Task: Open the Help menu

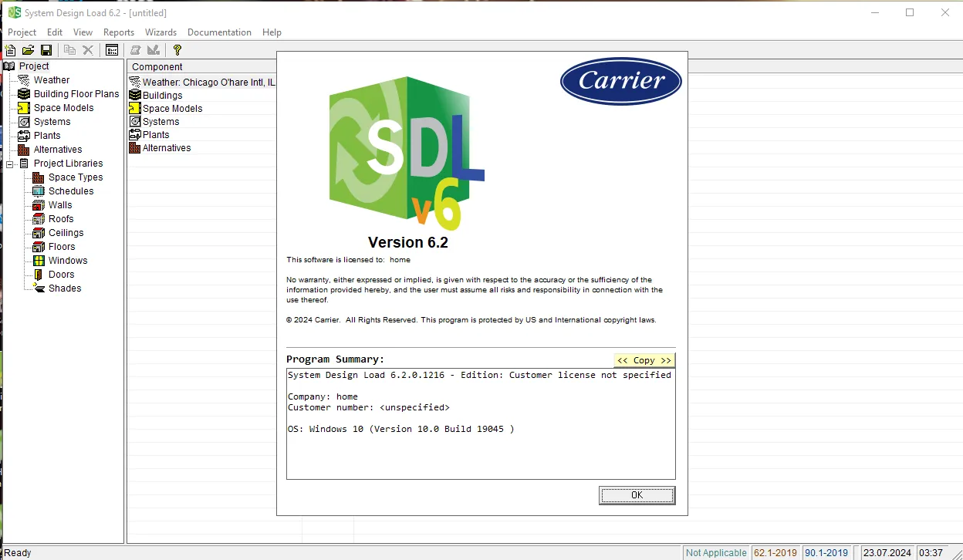Action: pos(272,32)
